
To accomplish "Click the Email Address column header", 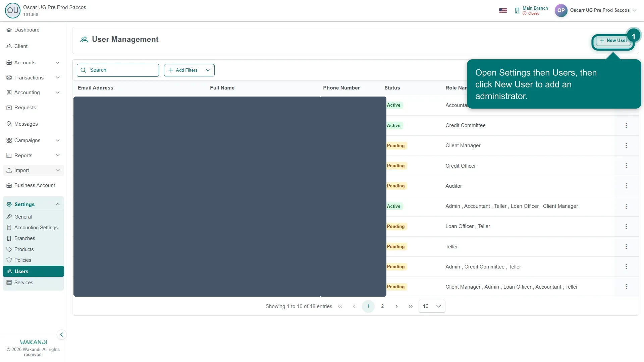I will coord(95,88).
